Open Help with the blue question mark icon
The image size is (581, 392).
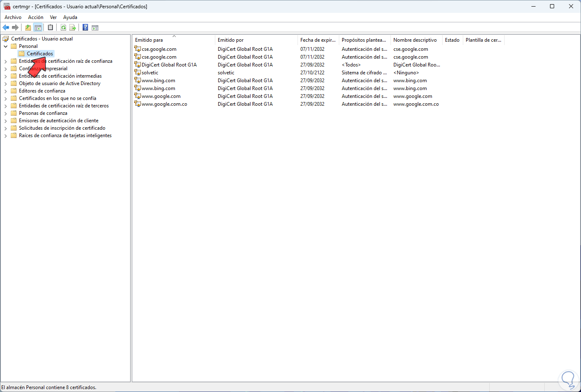coord(86,28)
